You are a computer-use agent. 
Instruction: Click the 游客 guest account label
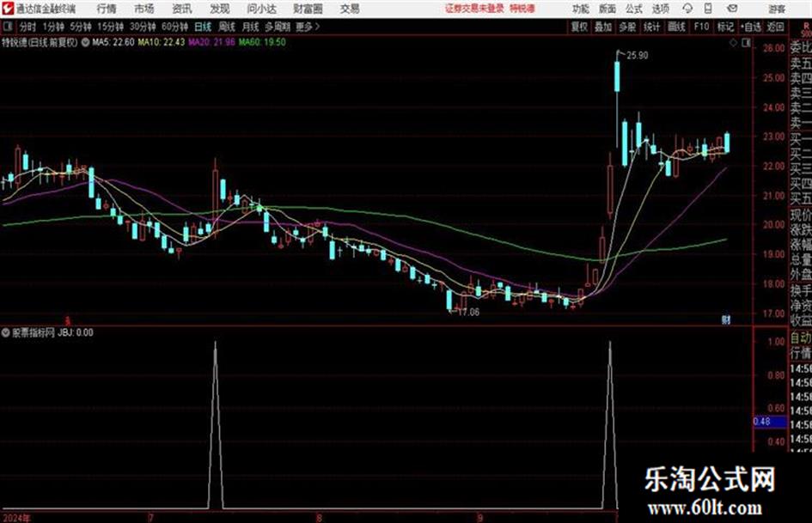tap(777, 9)
